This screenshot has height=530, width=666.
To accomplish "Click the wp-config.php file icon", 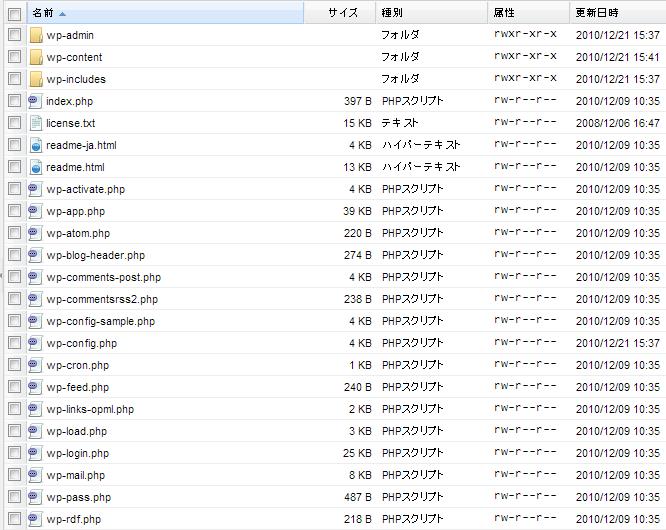I will point(35,344).
